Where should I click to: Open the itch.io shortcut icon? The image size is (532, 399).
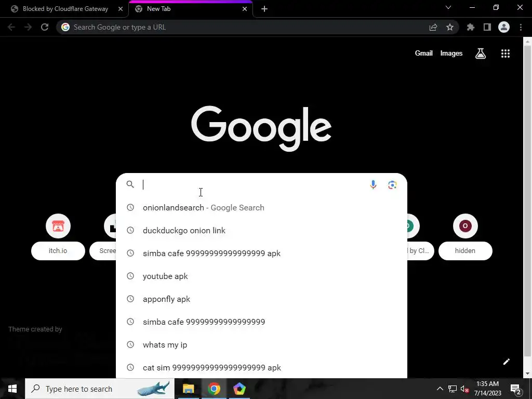58,226
